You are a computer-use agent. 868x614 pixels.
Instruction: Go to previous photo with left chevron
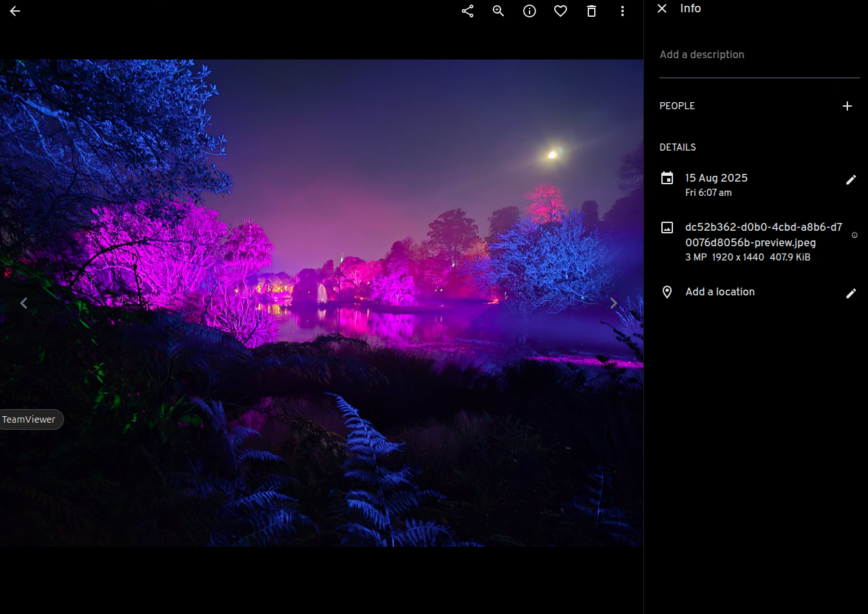point(24,303)
